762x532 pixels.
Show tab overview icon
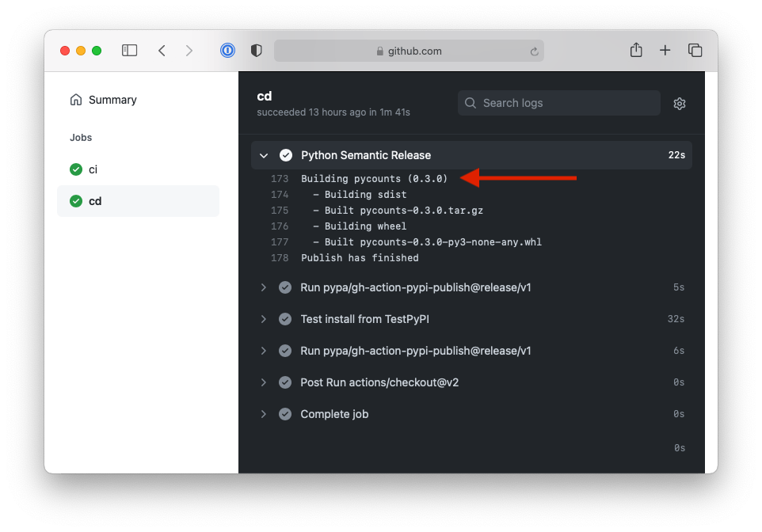[x=695, y=51]
